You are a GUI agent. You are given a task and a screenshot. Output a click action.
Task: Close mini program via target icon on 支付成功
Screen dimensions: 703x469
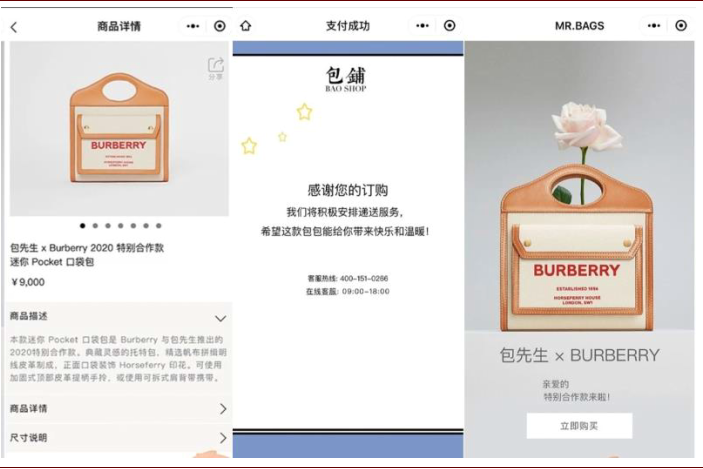pyautogui.click(x=449, y=26)
